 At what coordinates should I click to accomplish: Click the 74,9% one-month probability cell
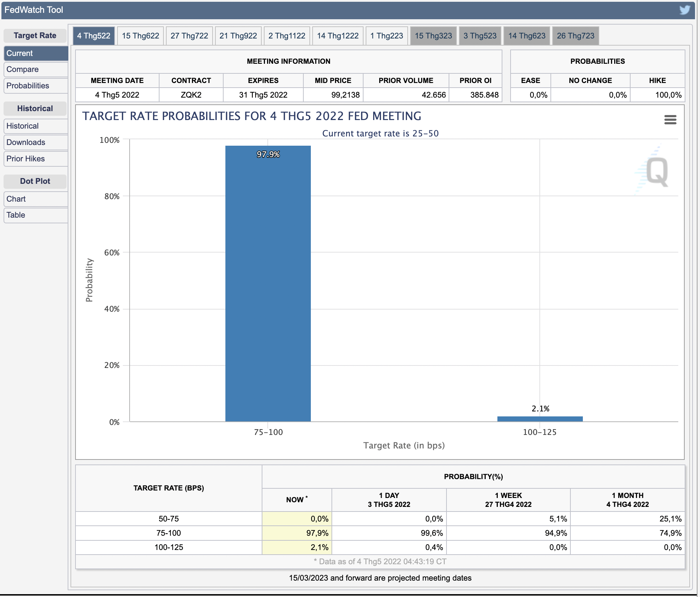point(627,533)
